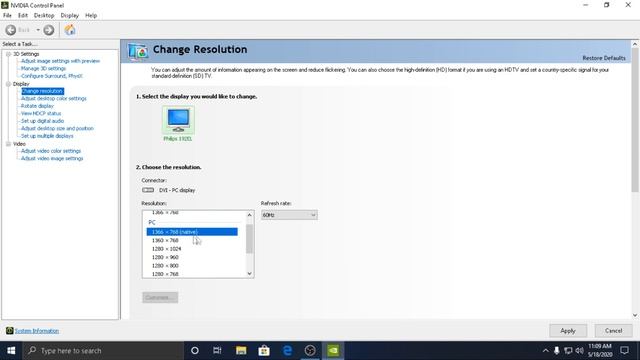Open Adjust desktop size and position
640x360 pixels.
coord(57,128)
